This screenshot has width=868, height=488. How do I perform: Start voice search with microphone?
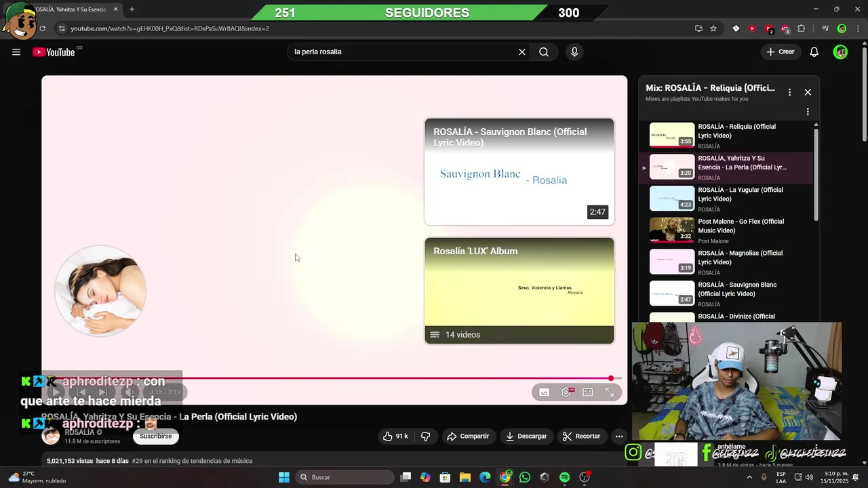pos(574,52)
